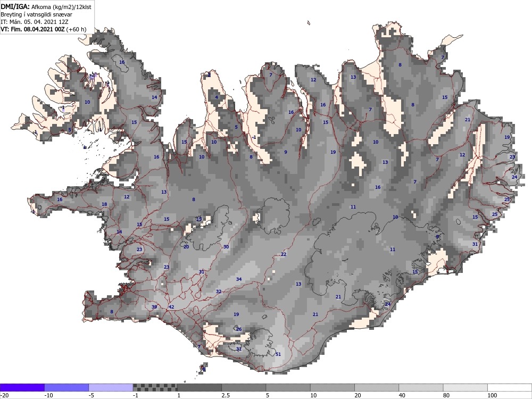The height and width of the screenshot is (399, 532).
Task: Pick the gray 5 to 10 legend swatch
Action: click(x=288, y=387)
